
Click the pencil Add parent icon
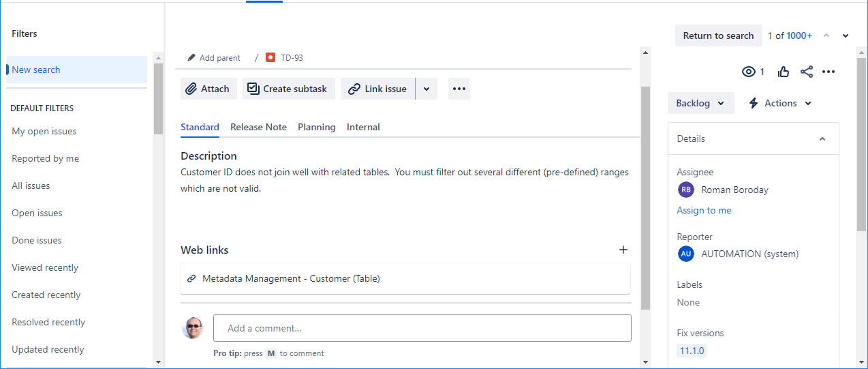click(191, 58)
